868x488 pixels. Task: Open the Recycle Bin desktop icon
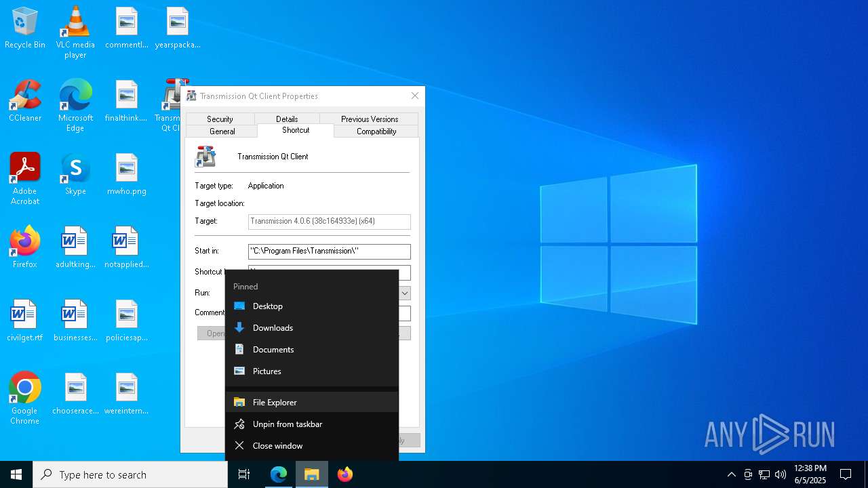point(25,28)
